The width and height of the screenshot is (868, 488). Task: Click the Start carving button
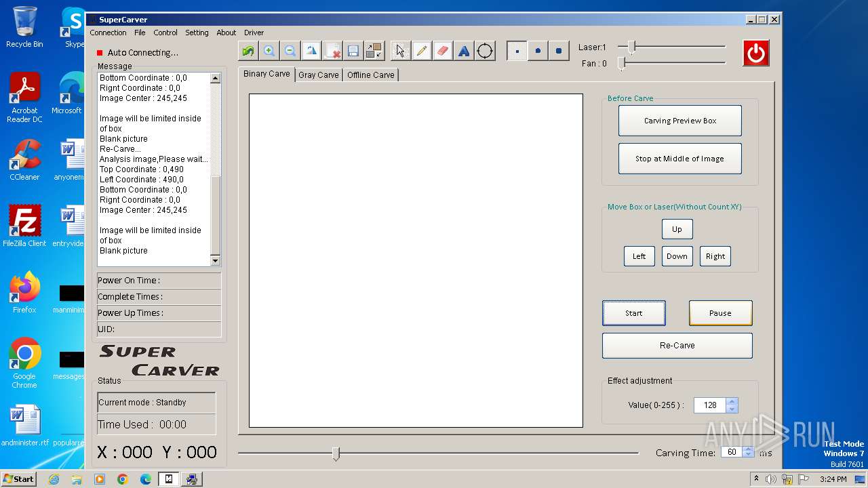point(634,313)
